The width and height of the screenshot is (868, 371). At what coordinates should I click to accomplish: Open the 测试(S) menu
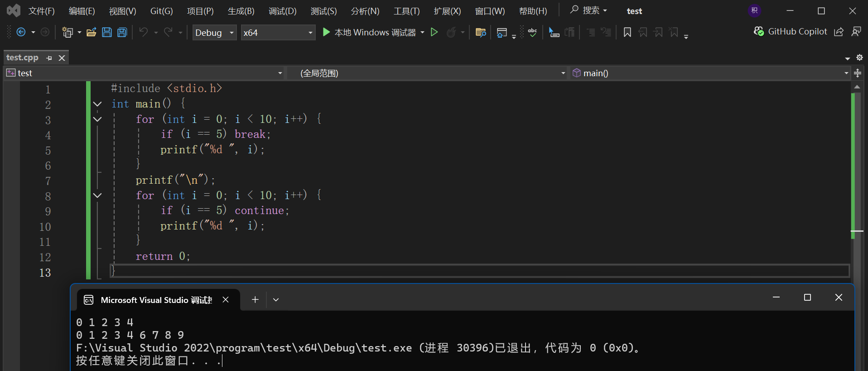[x=323, y=11]
